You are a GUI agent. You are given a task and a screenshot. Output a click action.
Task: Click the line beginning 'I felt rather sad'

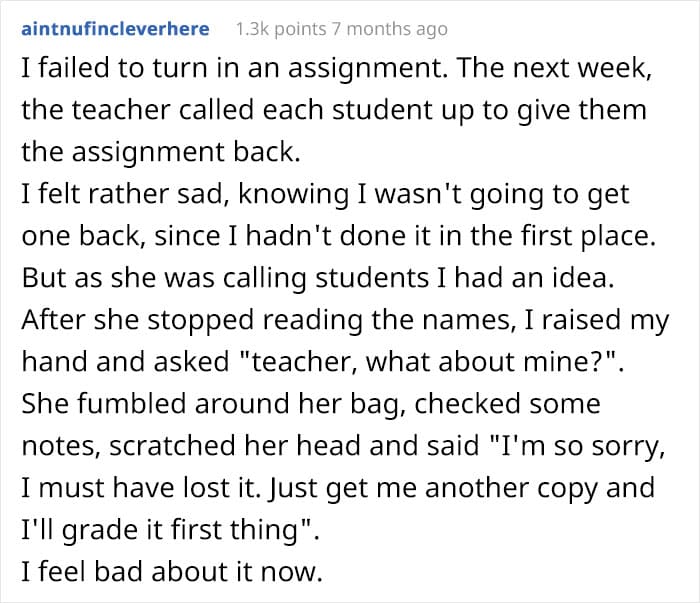pyautogui.click(x=325, y=194)
